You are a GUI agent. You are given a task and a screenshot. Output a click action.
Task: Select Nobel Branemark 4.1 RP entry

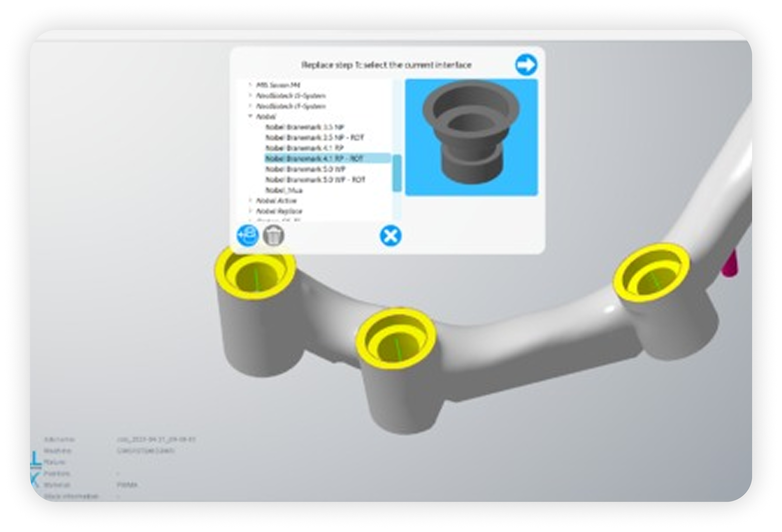[x=305, y=148]
